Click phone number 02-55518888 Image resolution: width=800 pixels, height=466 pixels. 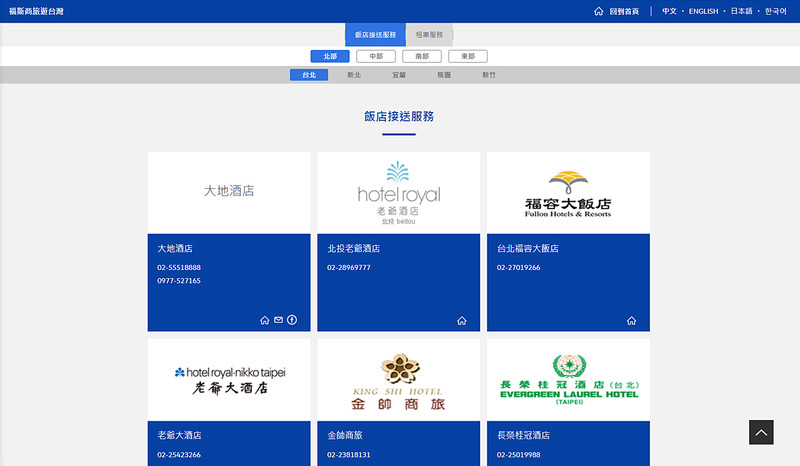[179, 267]
